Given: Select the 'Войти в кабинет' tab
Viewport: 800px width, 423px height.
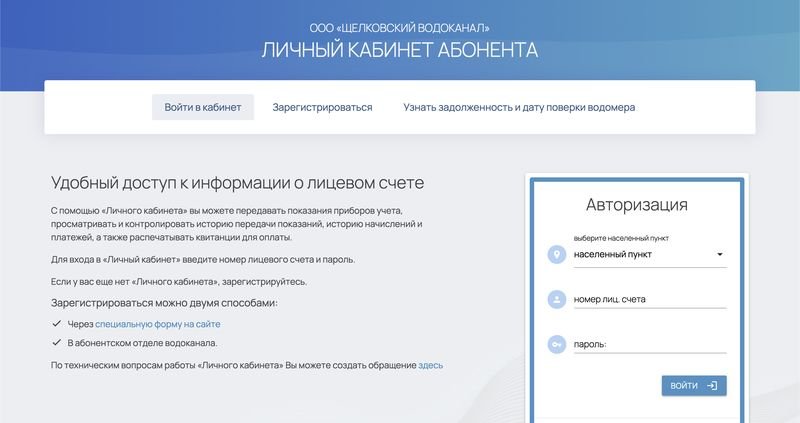Looking at the screenshot, I should click(203, 107).
